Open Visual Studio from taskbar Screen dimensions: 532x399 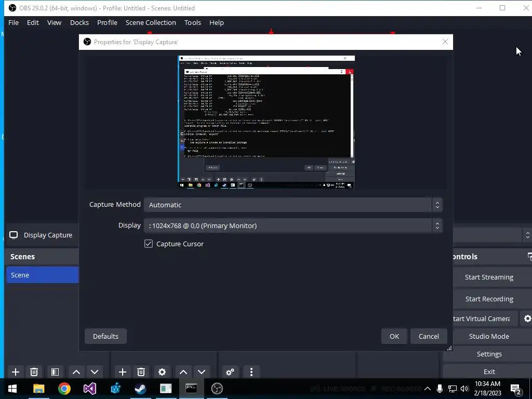89,389
